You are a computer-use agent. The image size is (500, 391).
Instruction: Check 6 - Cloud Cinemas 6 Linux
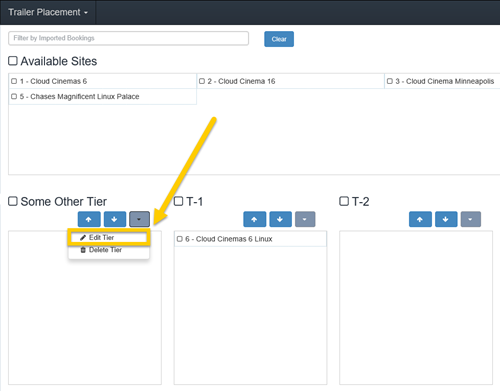180,239
